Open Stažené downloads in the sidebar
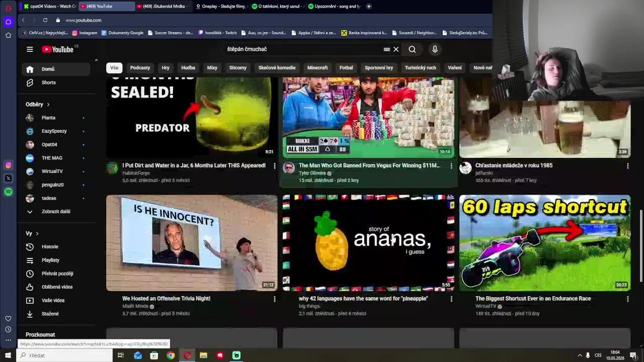Screen dimensions: 644x362 point(56,314)
